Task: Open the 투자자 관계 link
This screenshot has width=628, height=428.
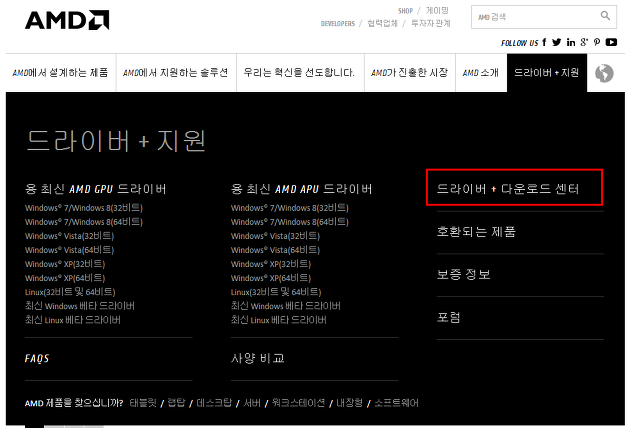Action: coord(431,23)
